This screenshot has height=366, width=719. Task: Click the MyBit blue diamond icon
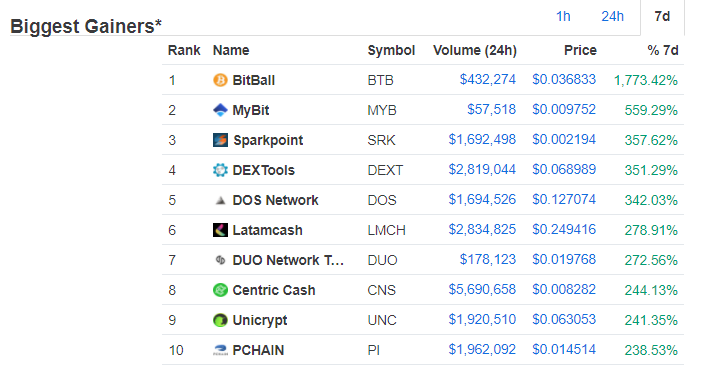tap(220, 110)
